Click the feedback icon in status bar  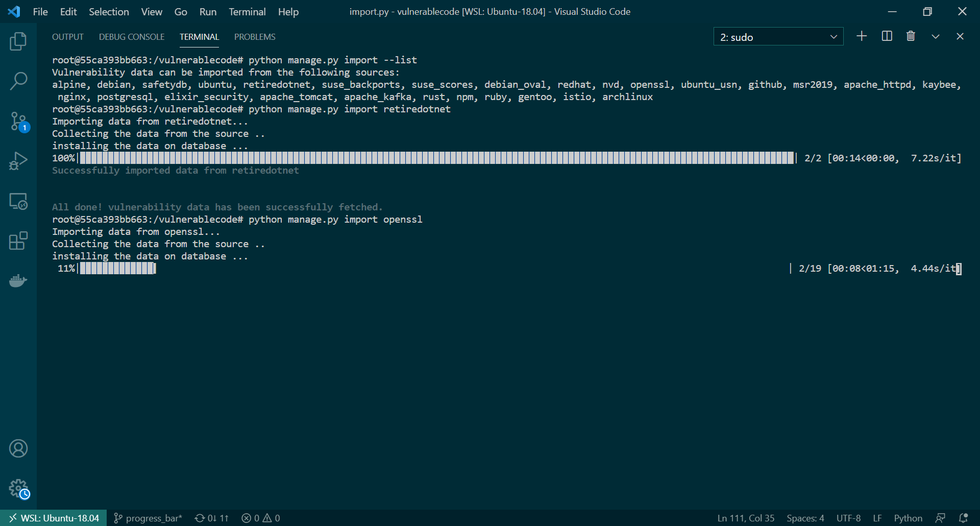coord(940,518)
